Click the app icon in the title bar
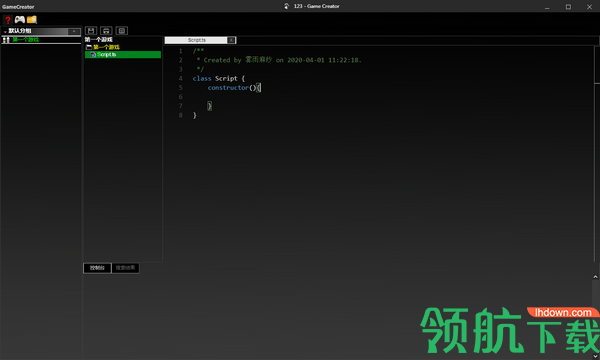The image size is (600, 360). (x=287, y=6)
